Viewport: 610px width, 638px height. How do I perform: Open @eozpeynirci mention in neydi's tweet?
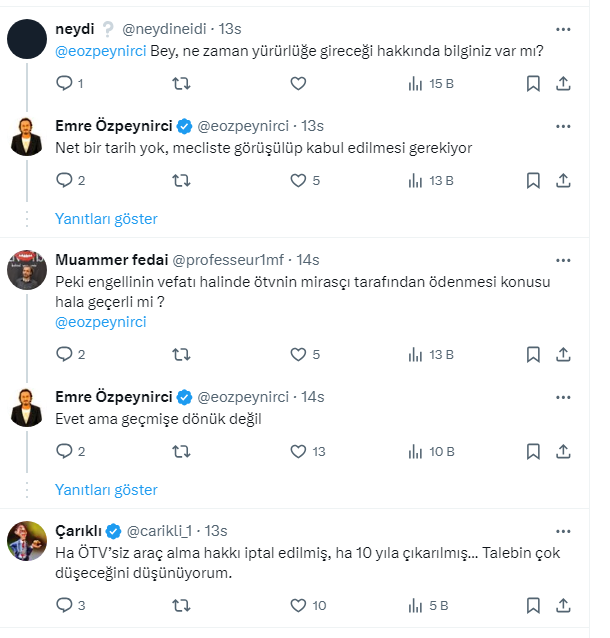tap(101, 51)
